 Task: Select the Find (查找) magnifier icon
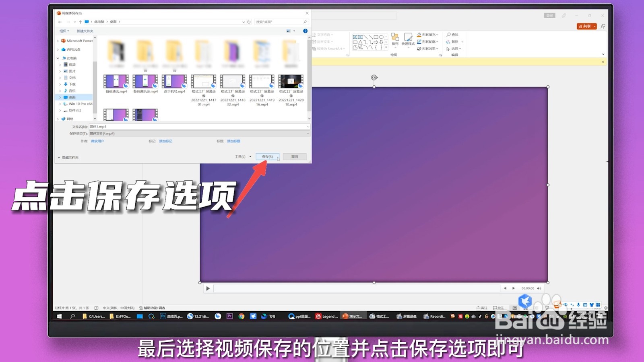pos(448,35)
